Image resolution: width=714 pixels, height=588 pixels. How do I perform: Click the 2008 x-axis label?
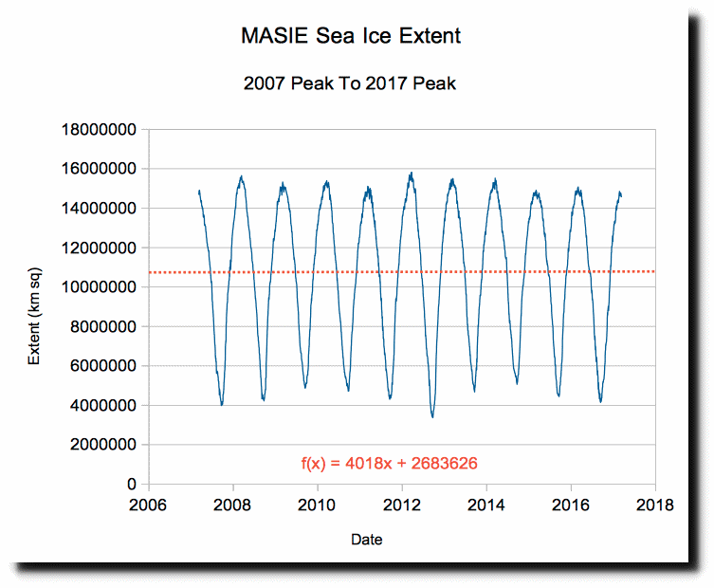click(232, 505)
